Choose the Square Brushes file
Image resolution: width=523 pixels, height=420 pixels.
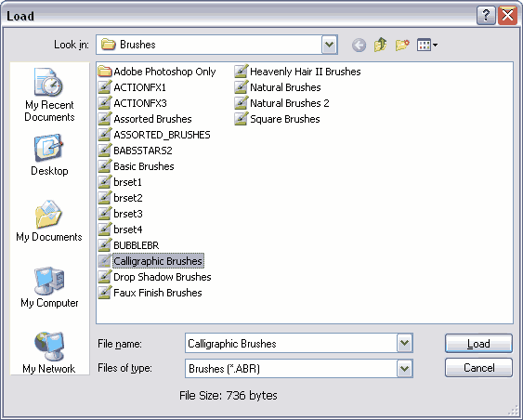277,119
